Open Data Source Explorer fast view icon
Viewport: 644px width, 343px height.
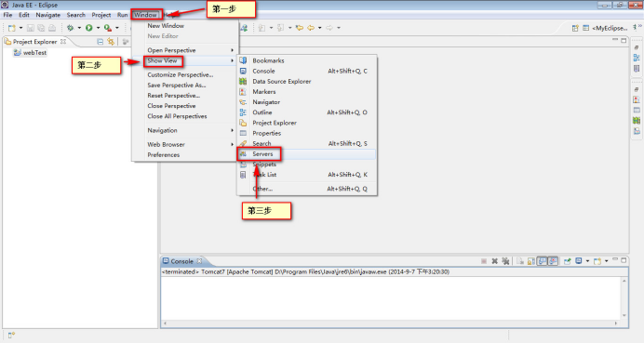coord(637,121)
